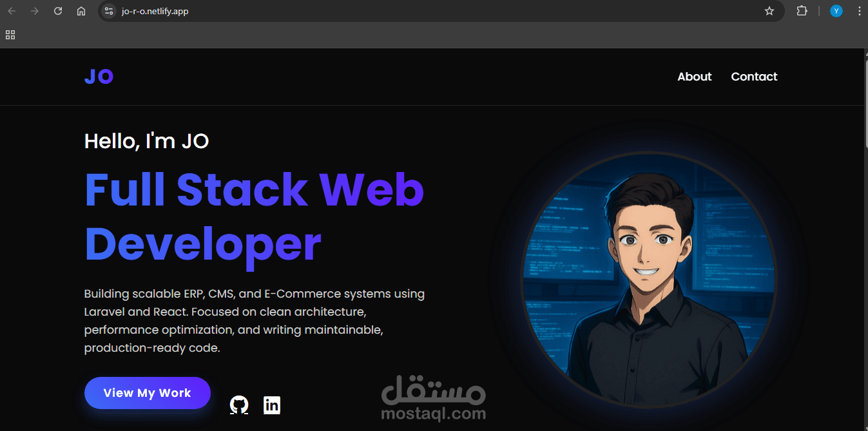The width and height of the screenshot is (868, 431).
Task: Click the Full Stack Web Developer heading
Action: (253, 216)
